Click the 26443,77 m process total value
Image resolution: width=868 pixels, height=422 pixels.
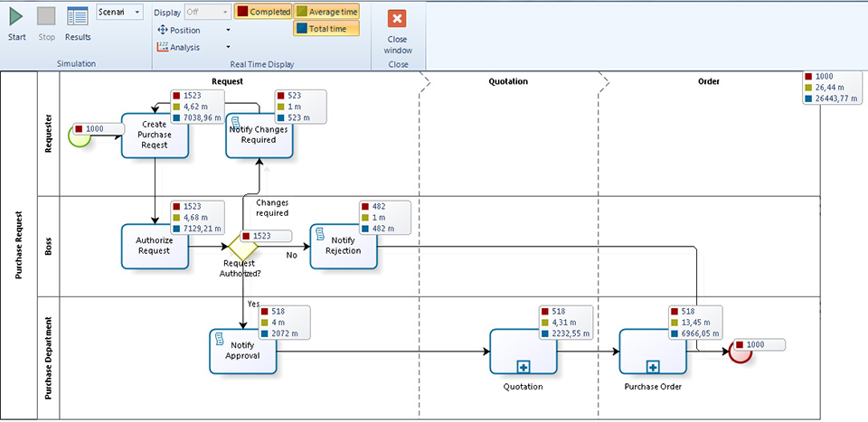tap(837, 99)
